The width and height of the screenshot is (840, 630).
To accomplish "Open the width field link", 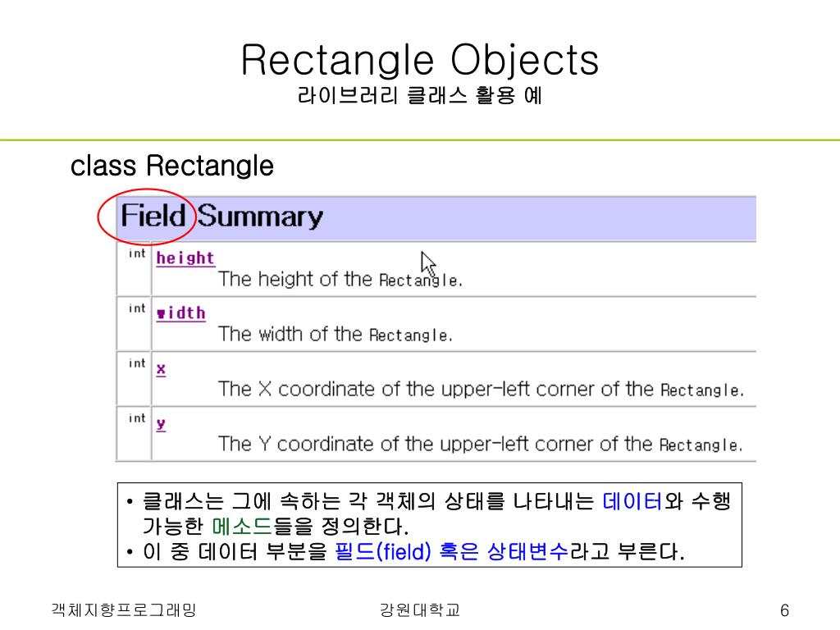I will 181,313.
